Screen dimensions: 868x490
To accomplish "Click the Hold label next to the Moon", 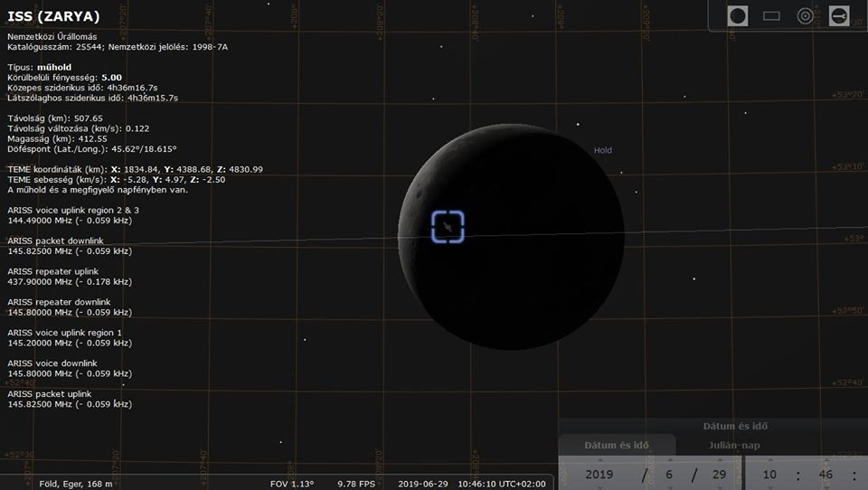I will (x=602, y=151).
